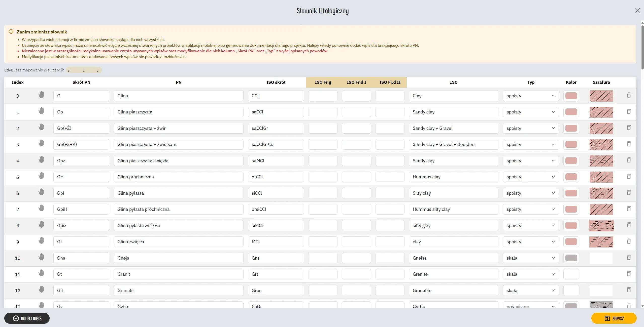644x327 pixels.
Task: Delete the Glina pylasta próchniczna entry
Action: point(629,209)
